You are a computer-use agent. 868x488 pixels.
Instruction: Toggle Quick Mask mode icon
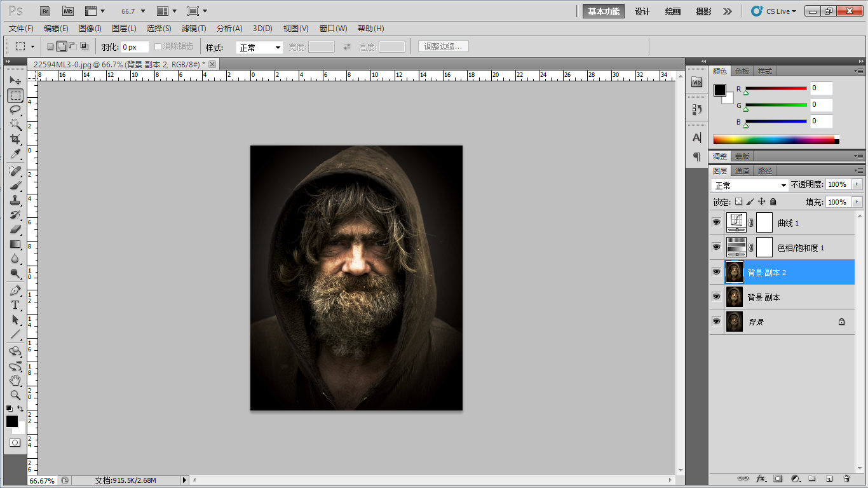[15, 442]
